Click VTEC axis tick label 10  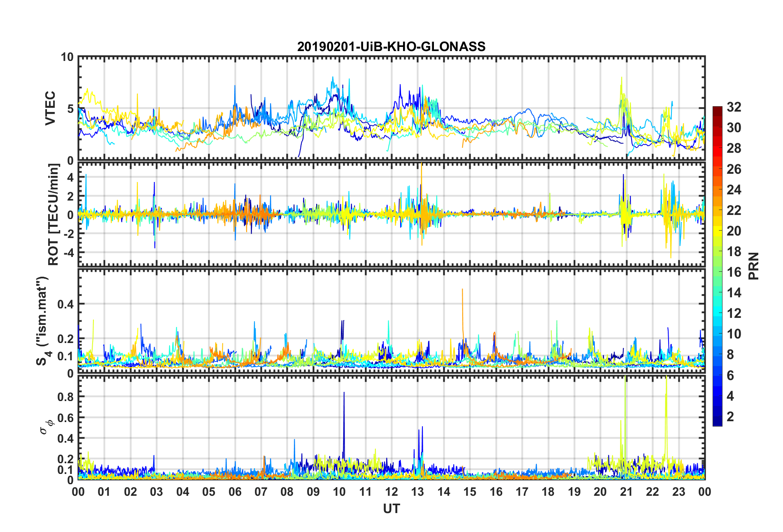click(67, 57)
